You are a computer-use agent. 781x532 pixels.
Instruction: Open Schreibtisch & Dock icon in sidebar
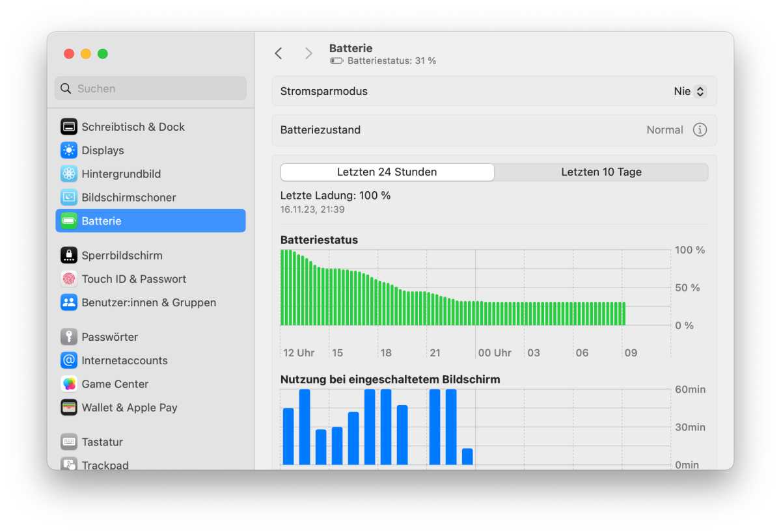(x=69, y=127)
